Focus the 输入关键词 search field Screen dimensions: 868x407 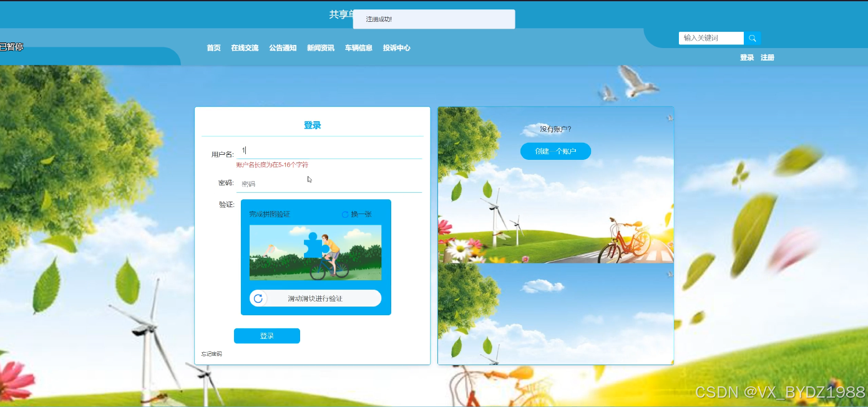[x=711, y=38]
